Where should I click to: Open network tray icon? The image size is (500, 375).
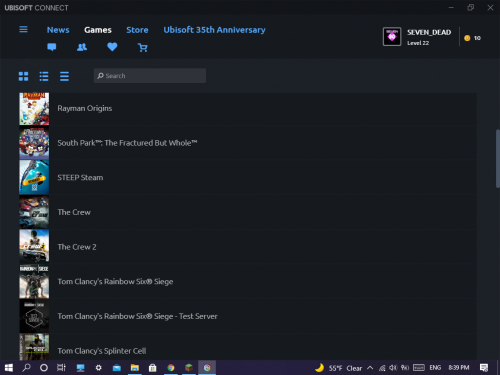(x=382, y=368)
